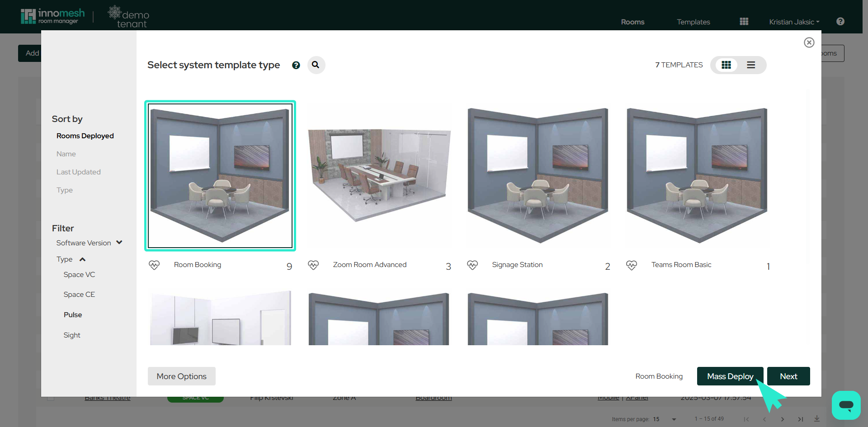Viewport: 868px width, 427px height.
Task: Sort templates by Name
Action: coord(66,154)
